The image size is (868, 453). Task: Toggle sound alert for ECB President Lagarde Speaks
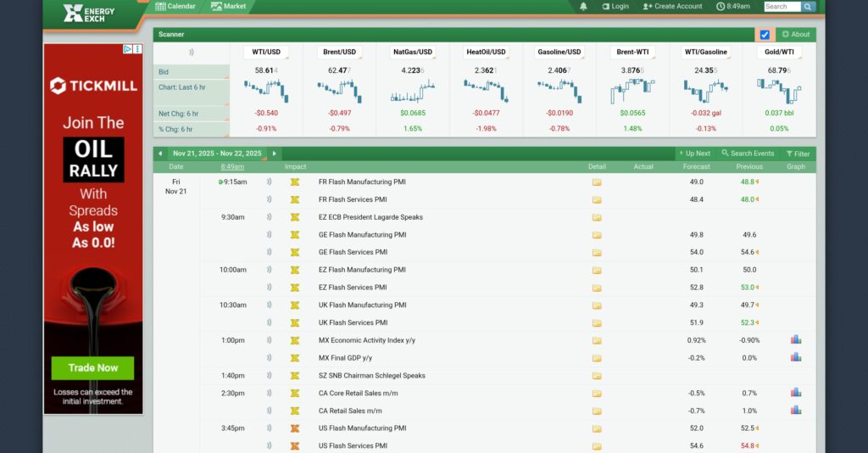tap(269, 217)
